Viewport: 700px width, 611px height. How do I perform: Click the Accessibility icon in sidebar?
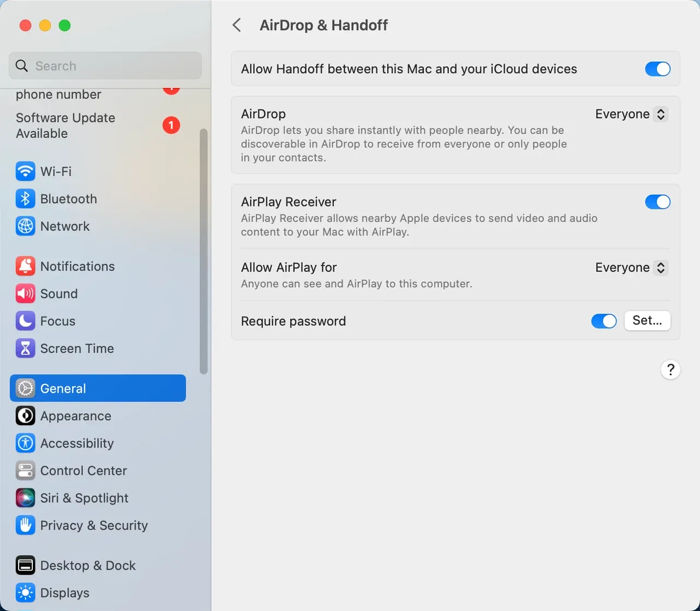pyautogui.click(x=25, y=443)
